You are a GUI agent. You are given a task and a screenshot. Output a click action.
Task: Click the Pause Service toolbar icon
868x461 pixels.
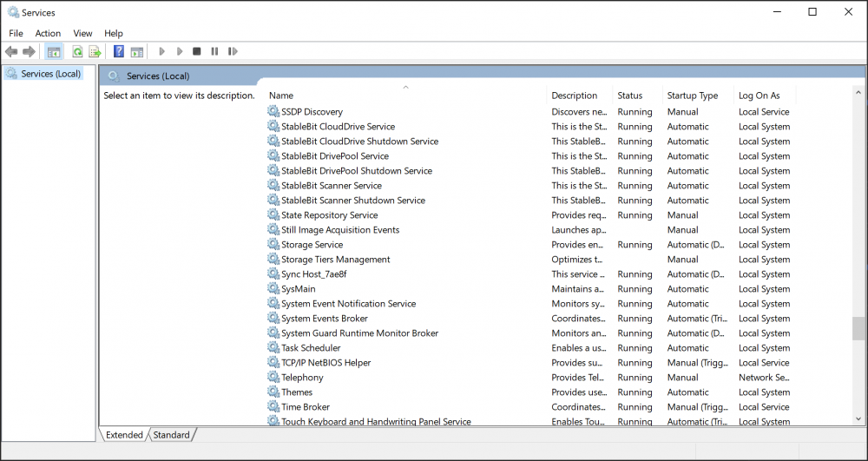tap(214, 51)
